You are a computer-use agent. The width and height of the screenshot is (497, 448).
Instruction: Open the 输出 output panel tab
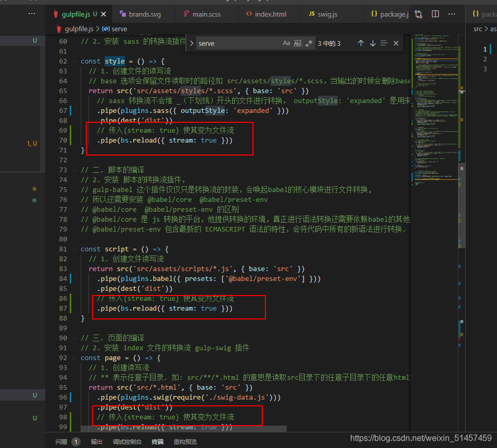[x=96, y=442]
